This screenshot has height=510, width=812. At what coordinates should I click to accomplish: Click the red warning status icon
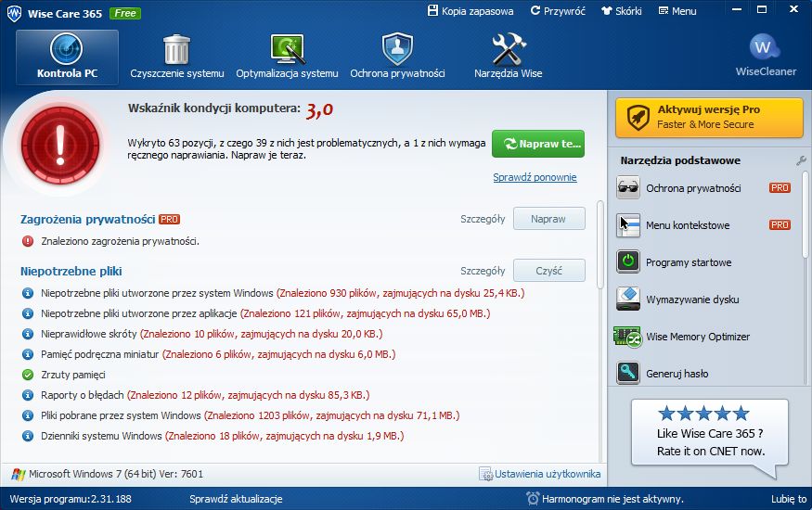point(60,146)
